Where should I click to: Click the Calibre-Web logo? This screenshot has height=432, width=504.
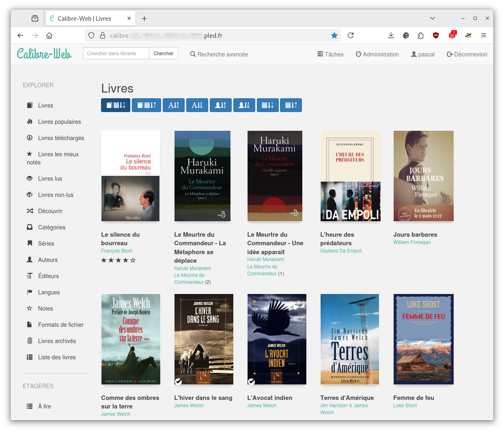[x=44, y=53]
